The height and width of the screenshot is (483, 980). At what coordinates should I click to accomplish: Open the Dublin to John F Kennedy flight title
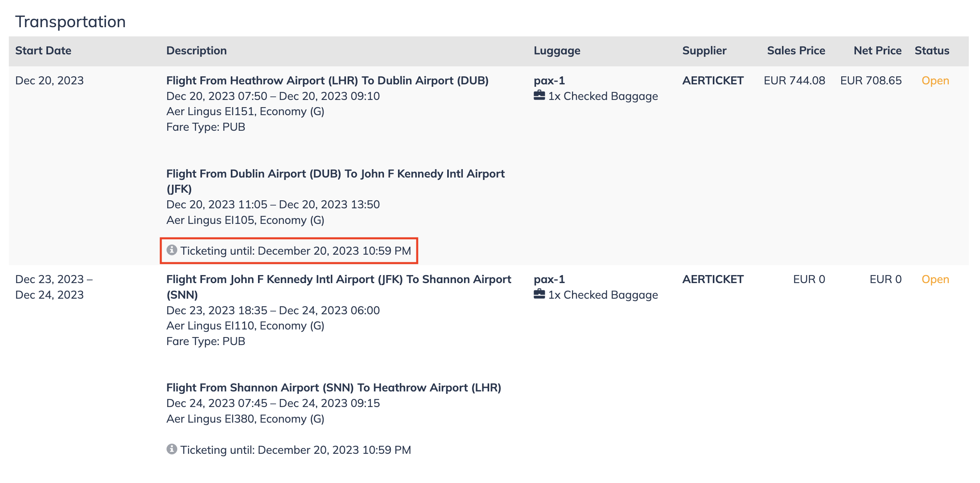point(336,181)
